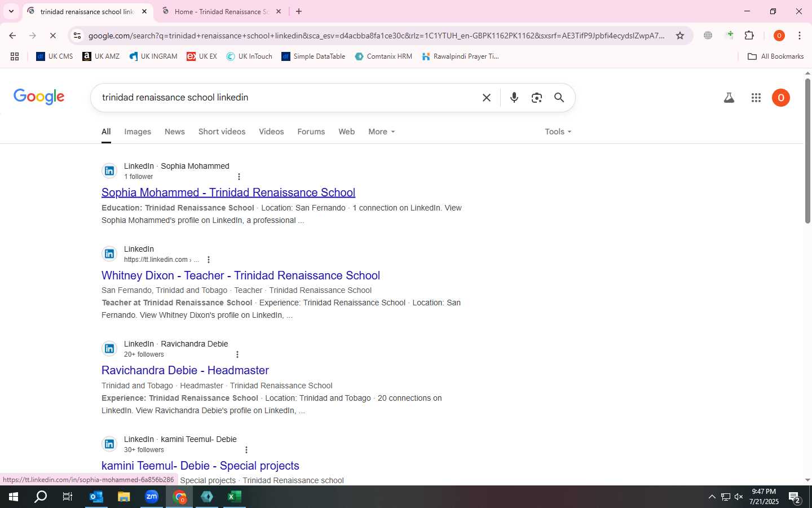Image resolution: width=812 pixels, height=508 pixels.
Task: Expand the More search filters dropdown
Action: tap(382, 132)
